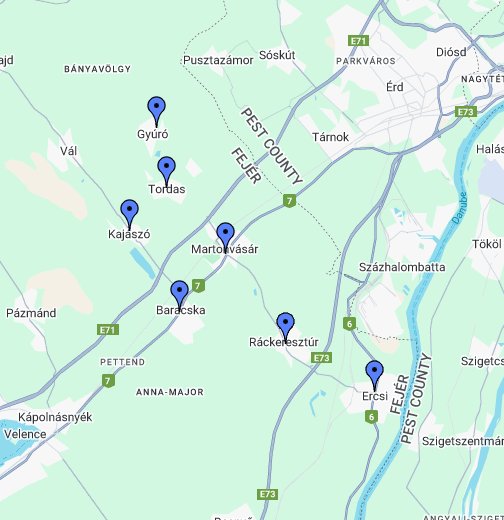The width and height of the screenshot is (504, 520).
Task: Click the E71 road shield near Parkváros
Action: 358,41
